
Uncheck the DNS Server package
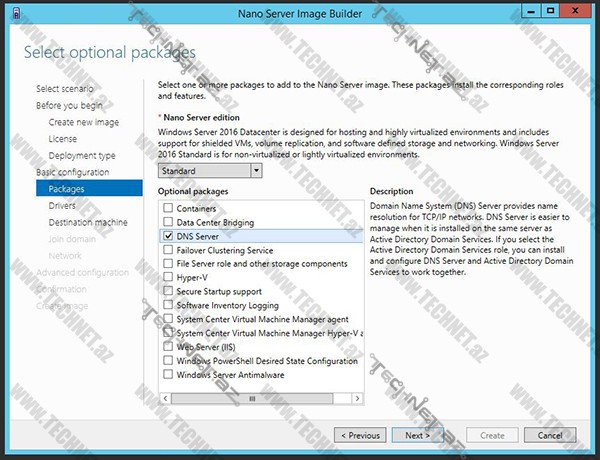pos(168,236)
